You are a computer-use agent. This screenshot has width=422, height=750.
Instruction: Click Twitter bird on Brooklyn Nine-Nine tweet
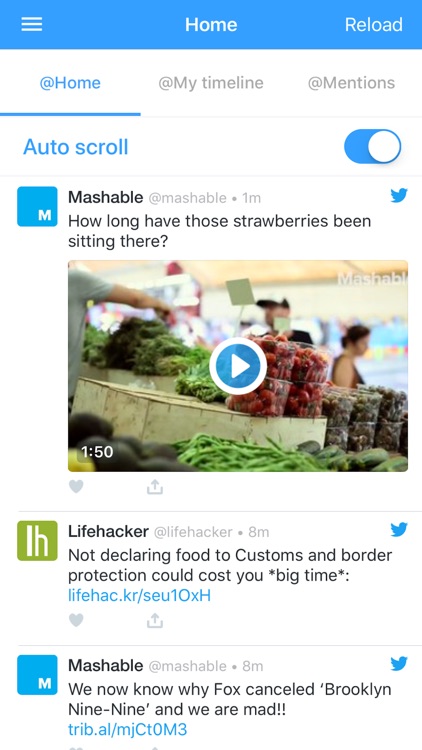coord(399,663)
